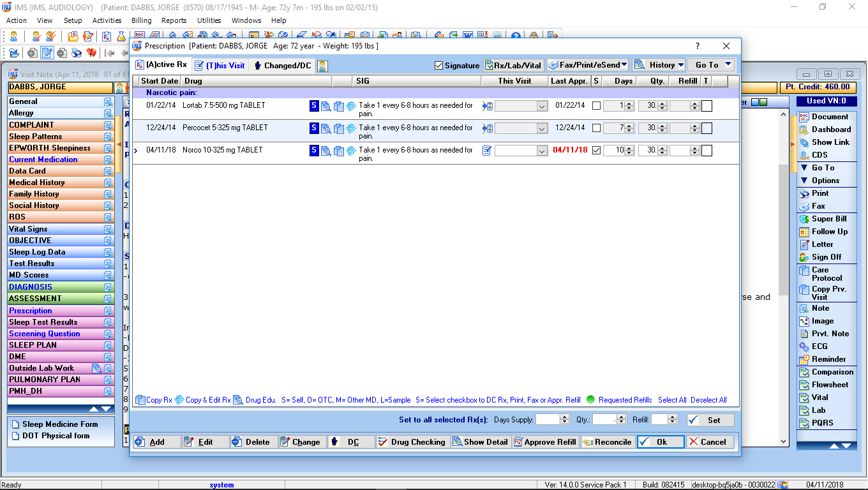Viewport: 868px width, 490px height.
Task: Click the Approve Refill button
Action: (x=546, y=442)
